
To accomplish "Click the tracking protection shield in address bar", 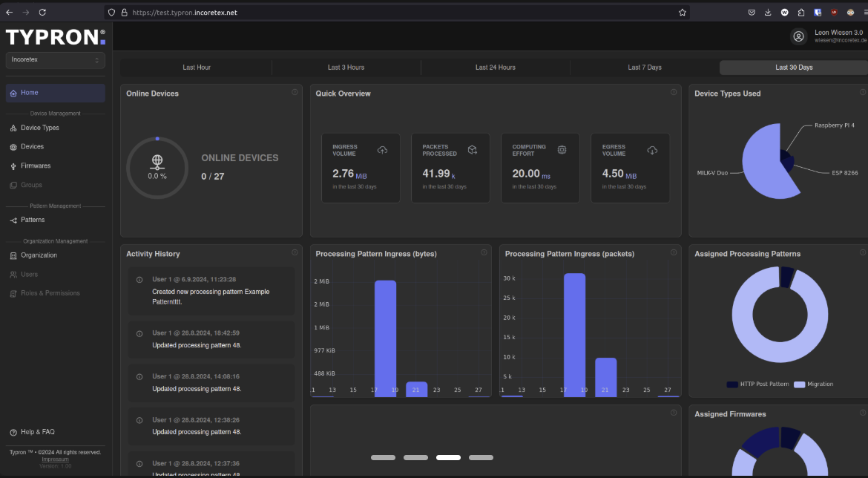I will 111,12.
